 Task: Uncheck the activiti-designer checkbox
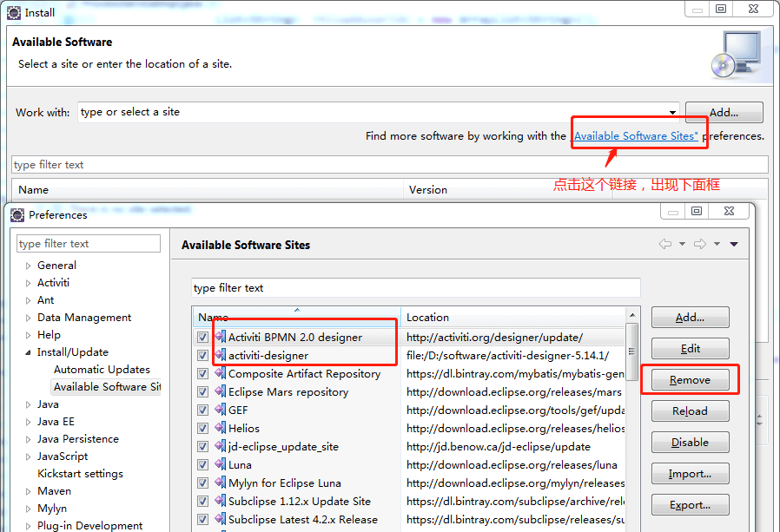[202, 356]
